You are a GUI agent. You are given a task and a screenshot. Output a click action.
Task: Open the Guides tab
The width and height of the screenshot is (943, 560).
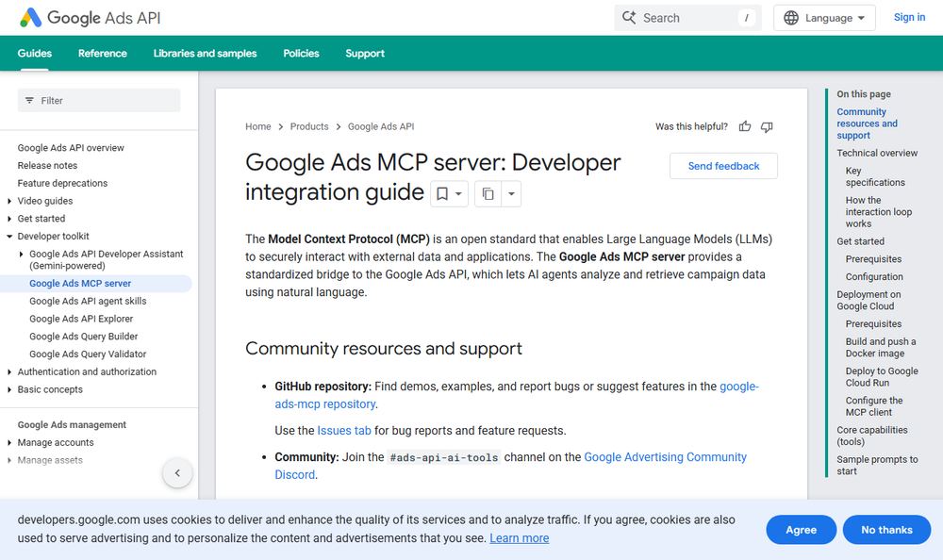point(34,53)
